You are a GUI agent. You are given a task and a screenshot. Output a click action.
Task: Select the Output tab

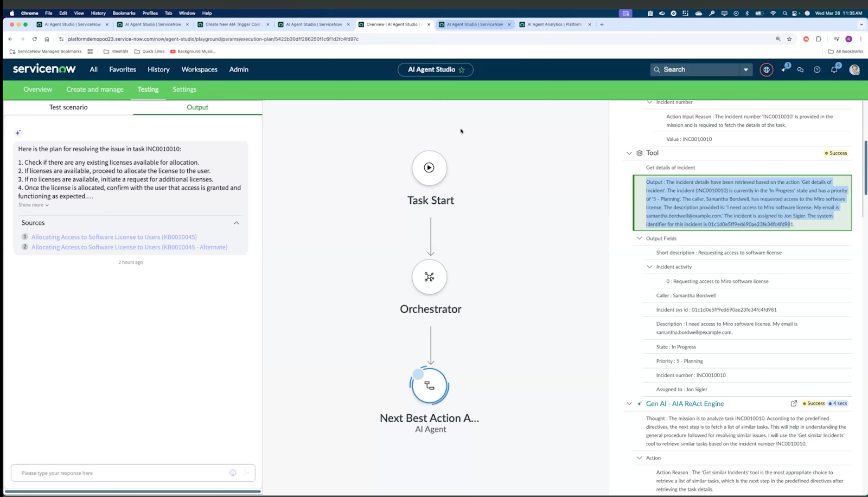197,107
